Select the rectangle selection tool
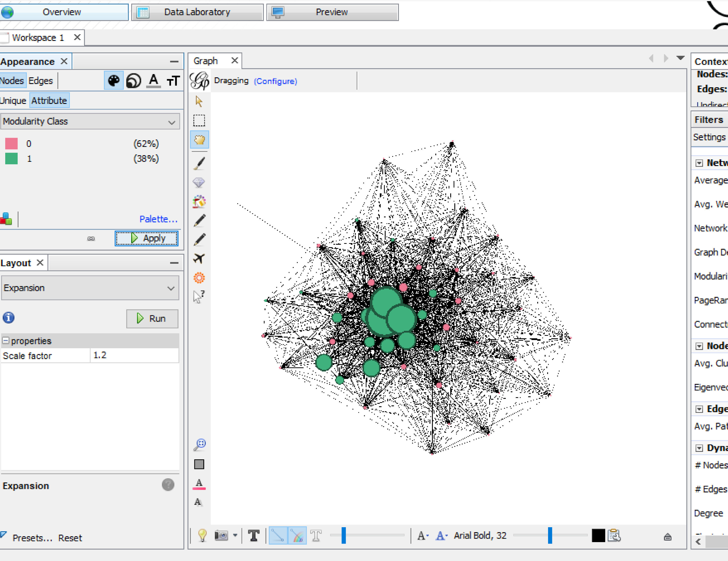Image resolution: width=728 pixels, height=561 pixels. (199, 120)
